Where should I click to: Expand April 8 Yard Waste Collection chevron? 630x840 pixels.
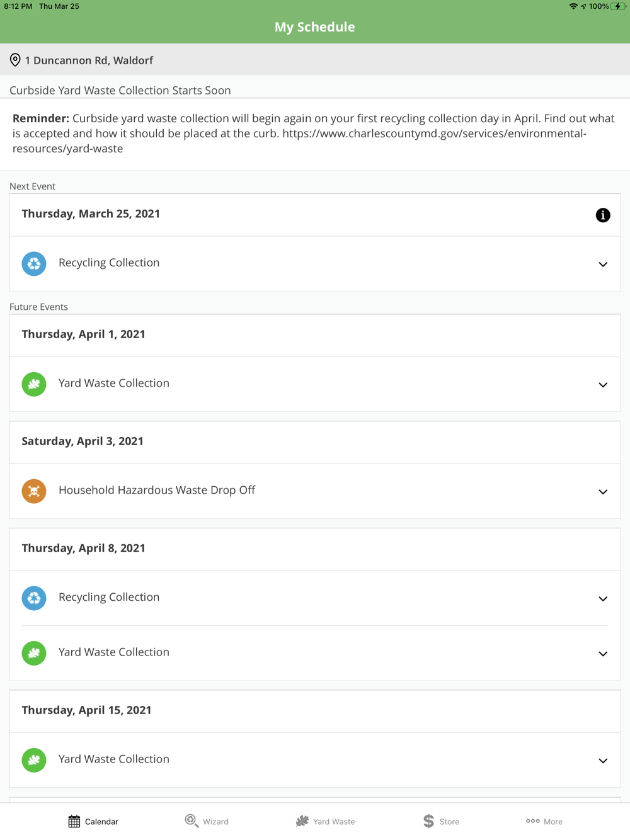(603, 654)
